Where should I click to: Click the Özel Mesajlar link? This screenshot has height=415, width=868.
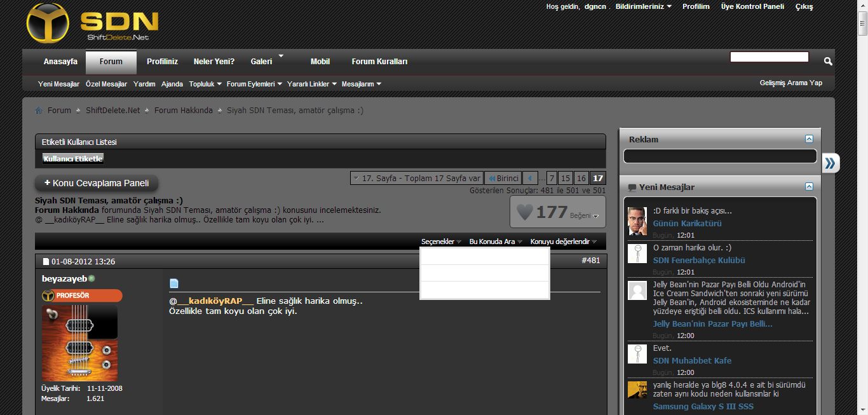pos(106,84)
